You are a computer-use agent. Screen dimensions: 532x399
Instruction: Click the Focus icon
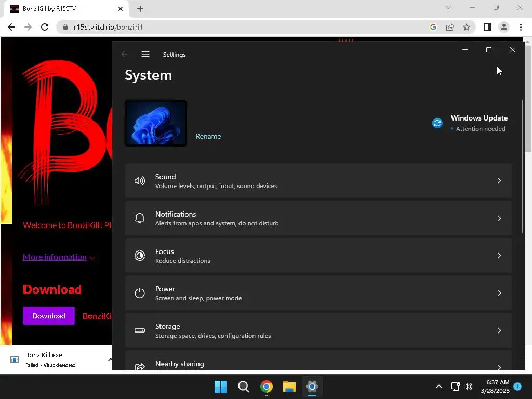coord(139,256)
